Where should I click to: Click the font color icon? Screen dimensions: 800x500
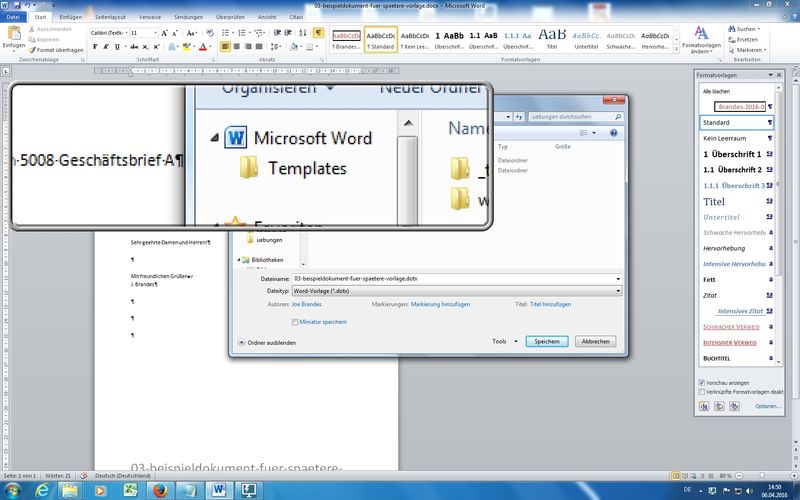coord(203,46)
